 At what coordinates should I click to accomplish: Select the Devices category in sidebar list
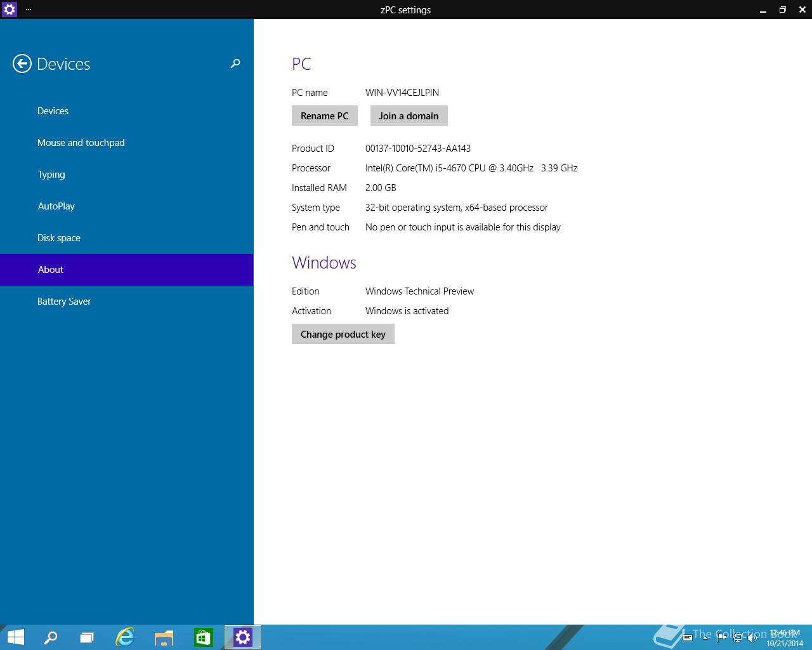coord(127,111)
